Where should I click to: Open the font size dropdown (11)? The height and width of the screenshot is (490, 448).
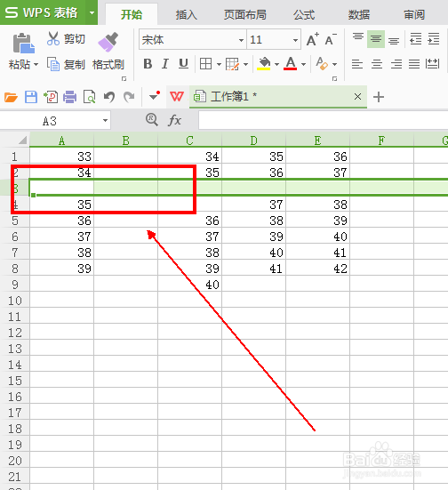coord(295,40)
